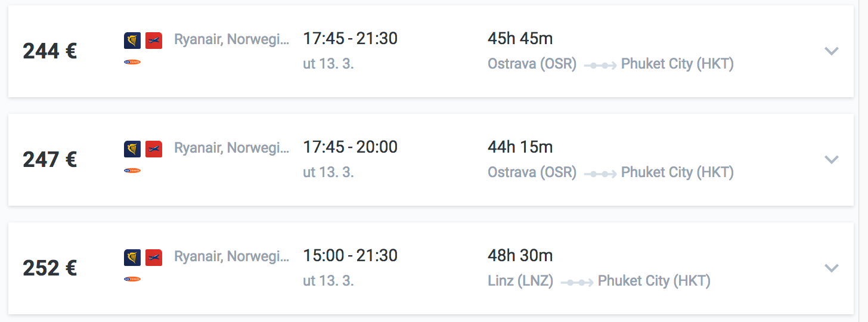Click the red Norwegian plane logo on the 244 € flight
Image resolution: width=868 pixels, height=322 pixels.
(154, 41)
